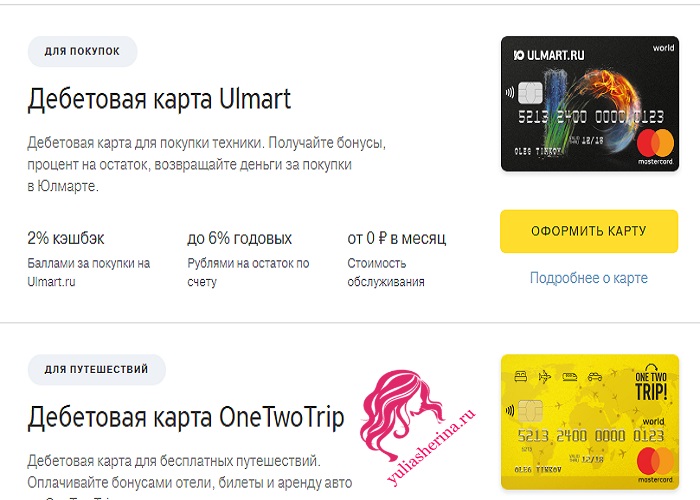Viewport: 700px width, 500px height.
Task: Click the Mastercard logo on the OneTwoTrip card
Action: [655, 465]
